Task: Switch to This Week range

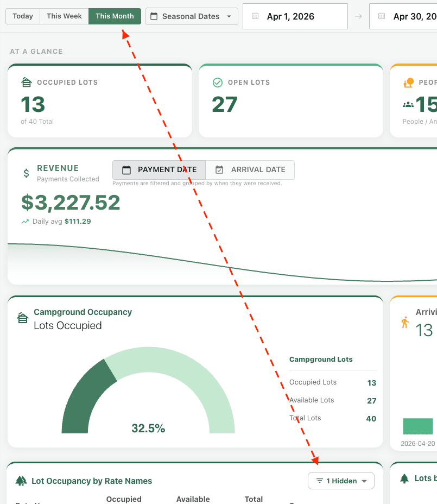Action: point(64,16)
